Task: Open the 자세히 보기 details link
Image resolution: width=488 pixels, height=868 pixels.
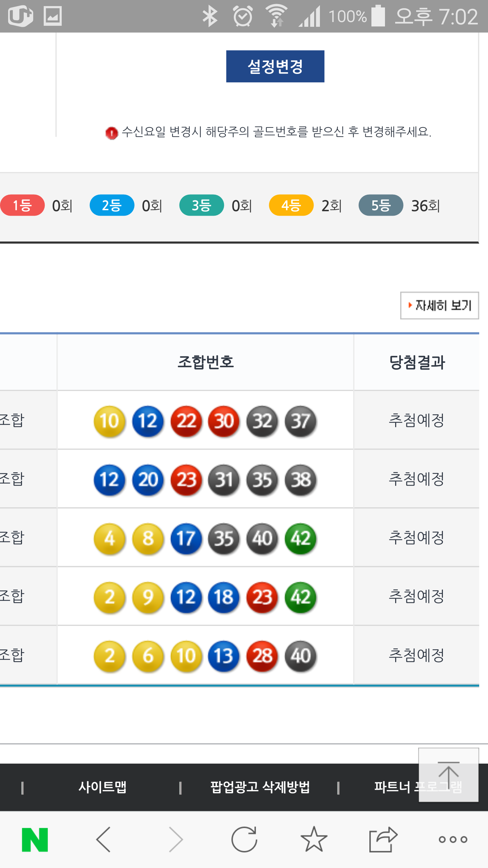Action: coord(439,305)
